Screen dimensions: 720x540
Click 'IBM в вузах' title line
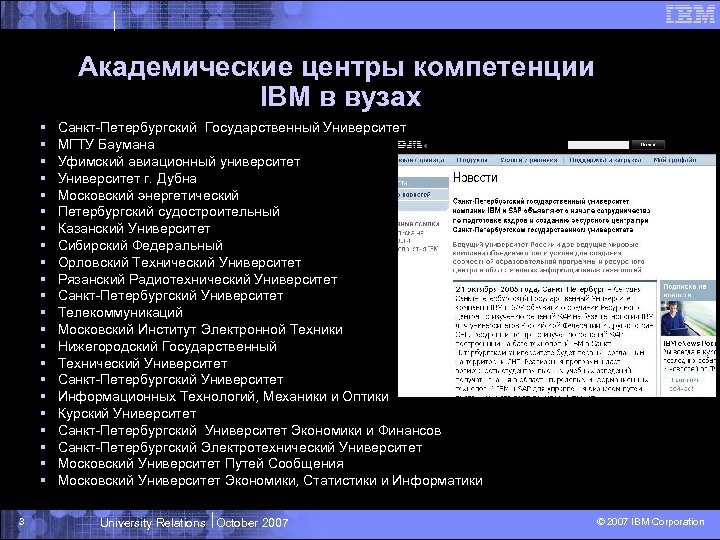tap(341, 97)
